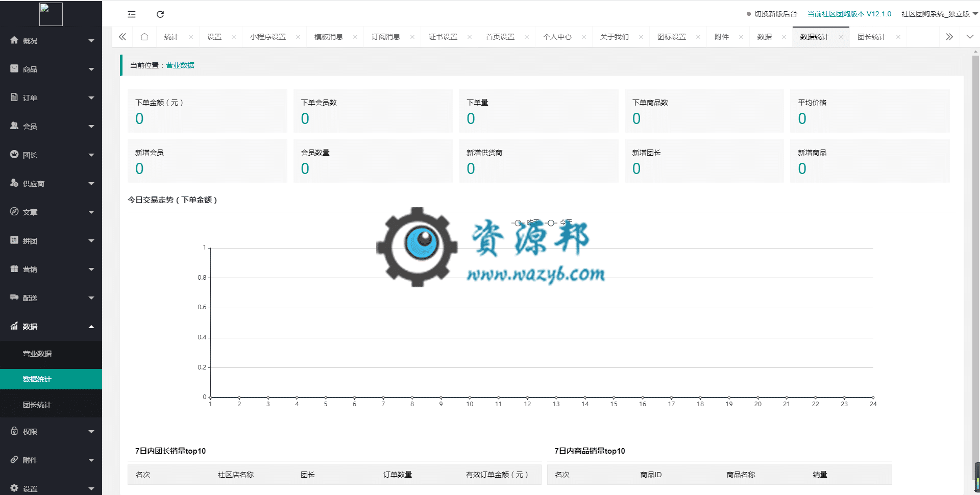
Task: Expand the 概况 menu arrow
Action: (x=91, y=41)
